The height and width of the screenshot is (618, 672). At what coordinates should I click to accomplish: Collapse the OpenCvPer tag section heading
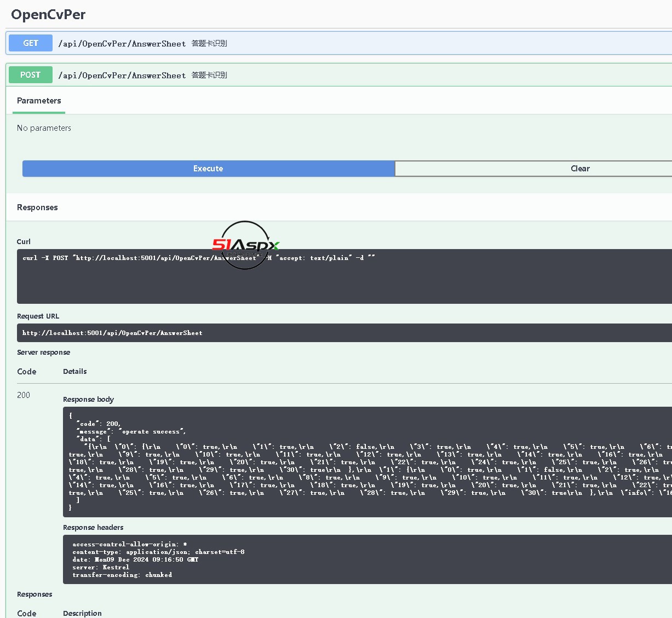[x=48, y=15]
